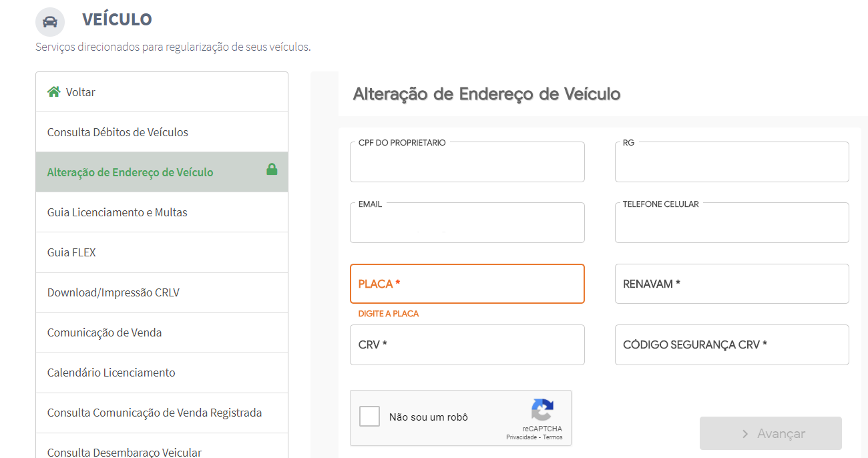868x458 pixels.
Task: Focus the Código Segurança CRV field
Action: [x=732, y=345]
